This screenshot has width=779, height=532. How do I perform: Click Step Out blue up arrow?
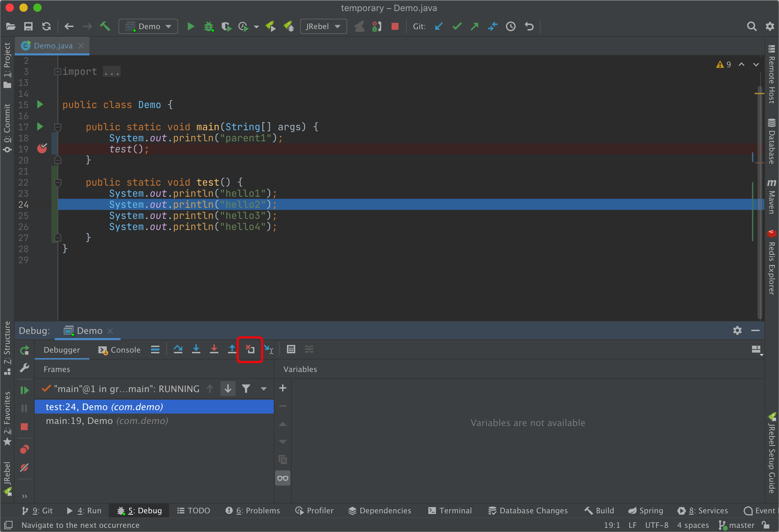[232, 349]
